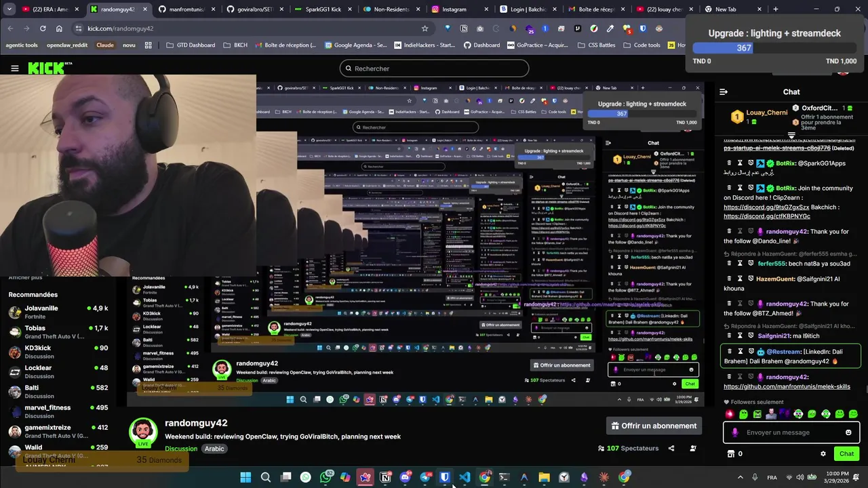The width and height of the screenshot is (868, 488).
Task: Click the Arabic language tag
Action: [x=214, y=449]
